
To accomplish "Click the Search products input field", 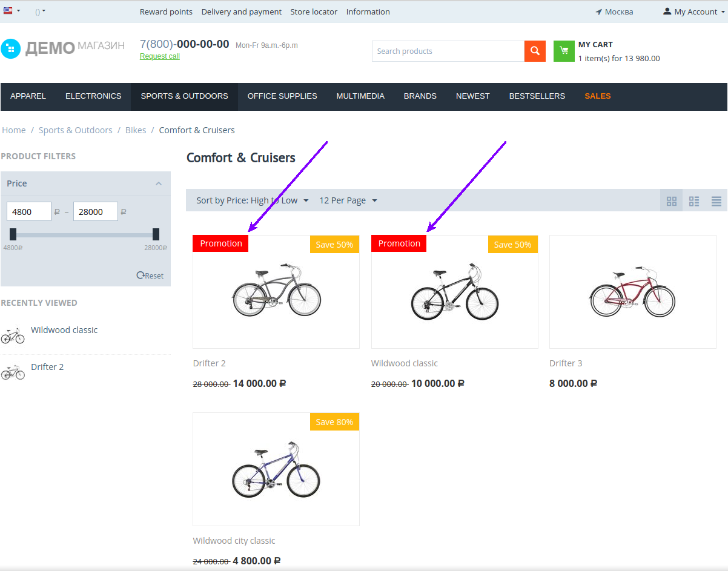I will (448, 51).
